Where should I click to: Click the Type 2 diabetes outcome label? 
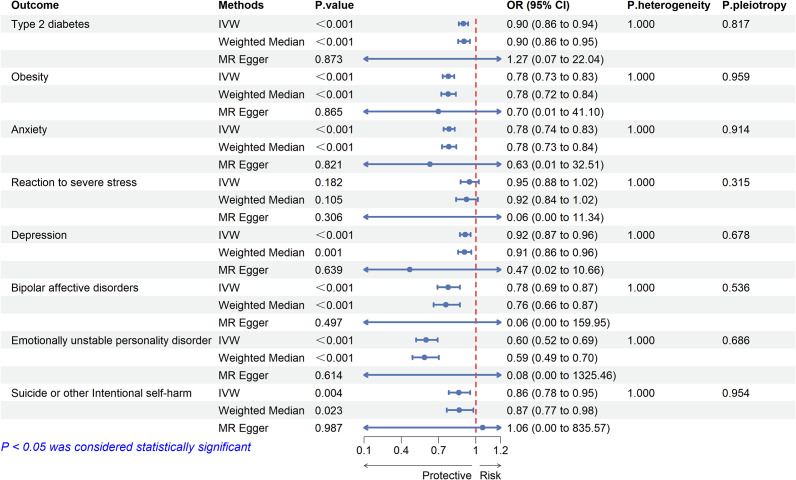50,24
